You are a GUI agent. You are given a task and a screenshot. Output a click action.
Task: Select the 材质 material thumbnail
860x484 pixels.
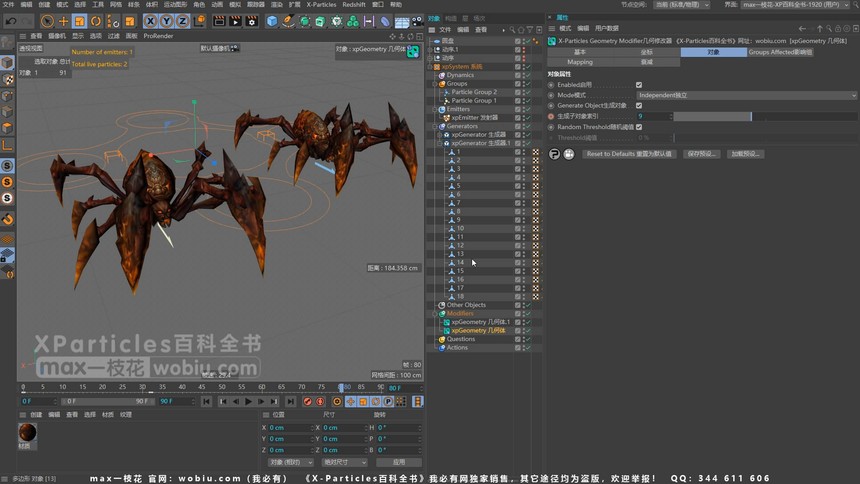coord(27,432)
